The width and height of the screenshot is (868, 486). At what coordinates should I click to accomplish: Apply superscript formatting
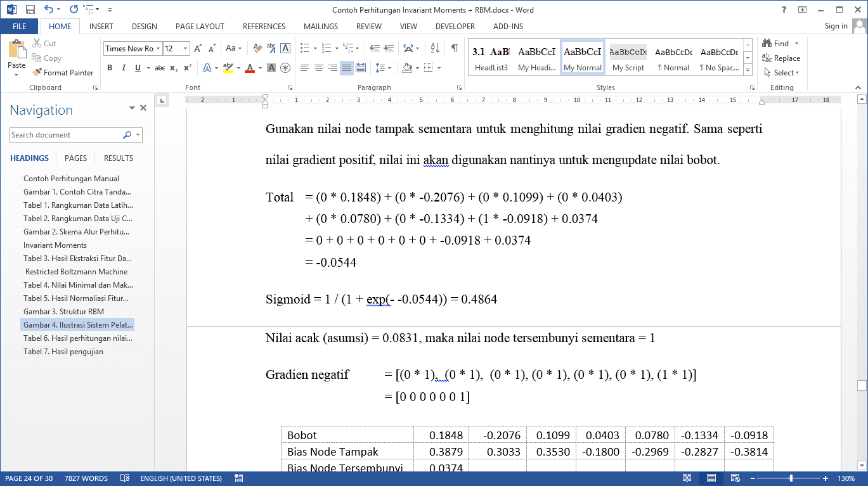188,68
